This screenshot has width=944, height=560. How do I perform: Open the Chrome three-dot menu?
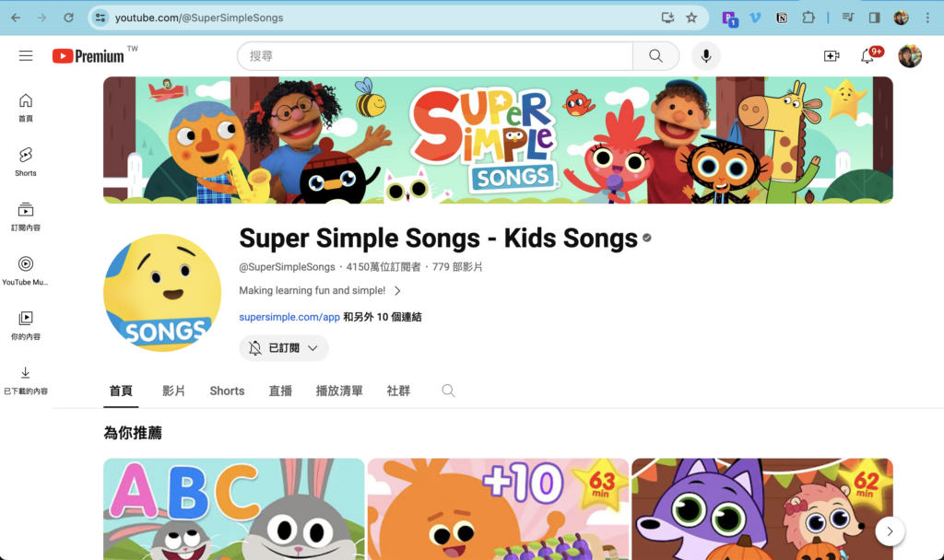click(x=927, y=17)
